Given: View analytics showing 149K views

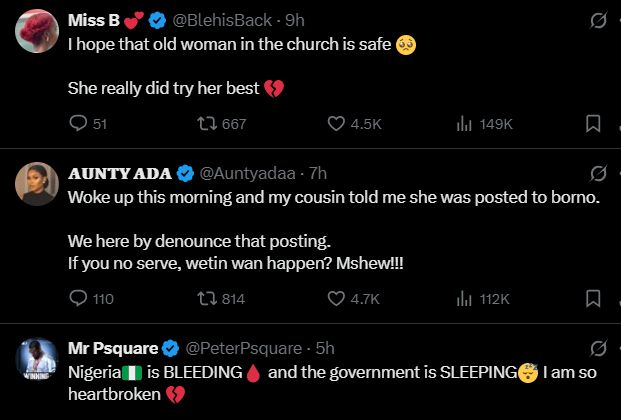Looking at the screenshot, I should click(464, 124).
